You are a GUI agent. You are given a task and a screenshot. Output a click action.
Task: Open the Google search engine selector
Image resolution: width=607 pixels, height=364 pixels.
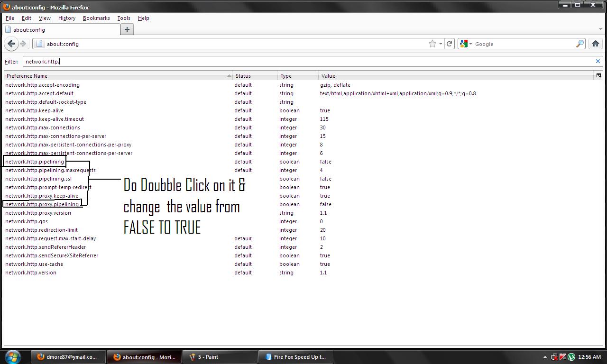pos(466,44)
